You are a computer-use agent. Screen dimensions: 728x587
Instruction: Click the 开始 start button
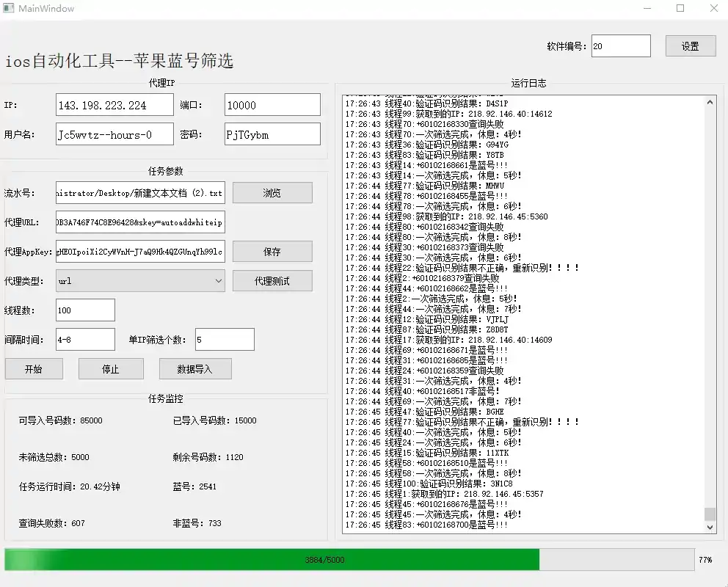pyautogui.click(x=34, y=369)
